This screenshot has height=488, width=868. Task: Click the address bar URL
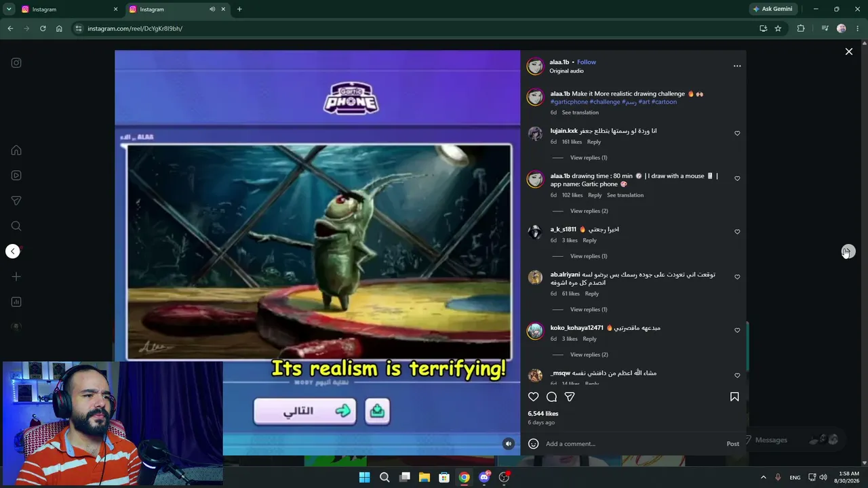[x=135, y=28]
